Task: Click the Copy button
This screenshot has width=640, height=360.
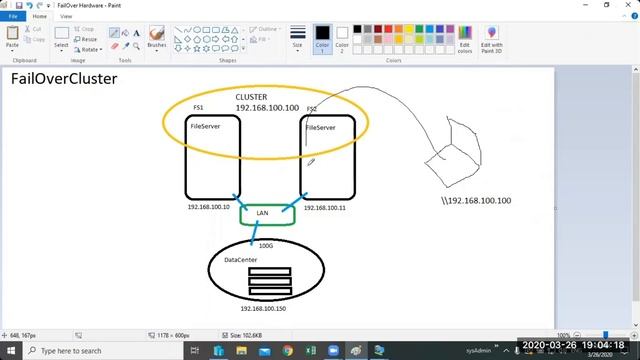Action: pos(34,40)
